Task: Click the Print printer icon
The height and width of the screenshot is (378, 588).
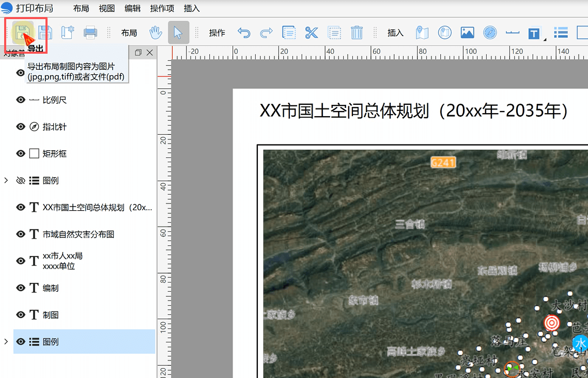Action: [x=90, y=33]
